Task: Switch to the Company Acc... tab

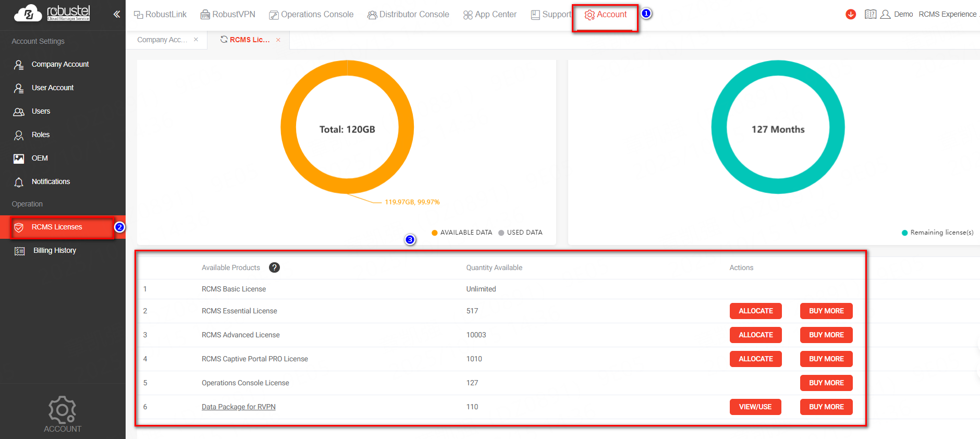Action: coord(162,40)
